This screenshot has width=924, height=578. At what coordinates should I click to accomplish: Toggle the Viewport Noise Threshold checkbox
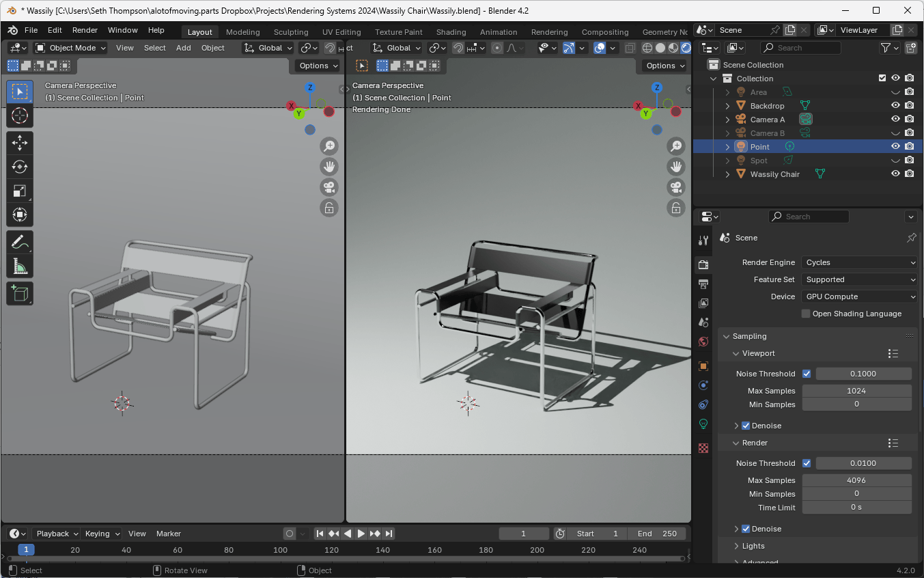coord(807,374)
